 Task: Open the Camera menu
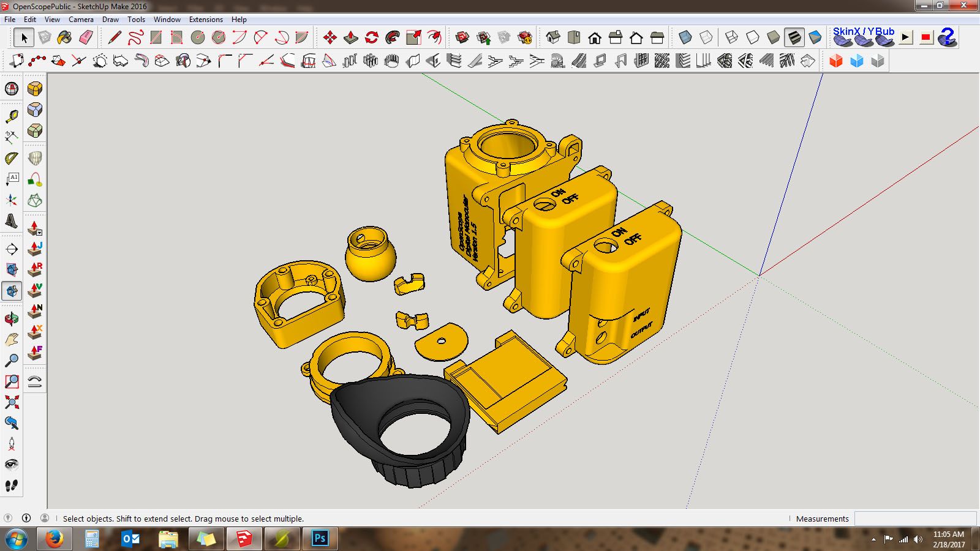[x=81, y=19]
